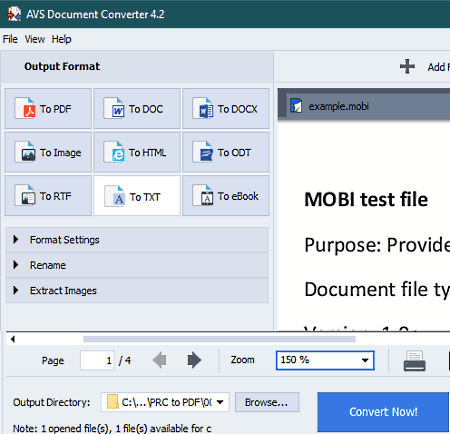Open the File menu
Screen dimensions: 450x434
coord(10,39)
